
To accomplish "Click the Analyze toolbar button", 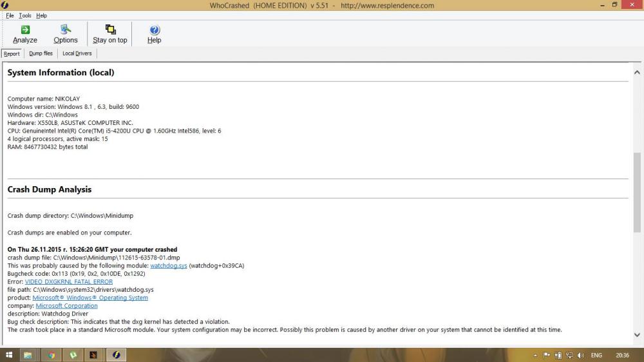I will coord(25,34).
